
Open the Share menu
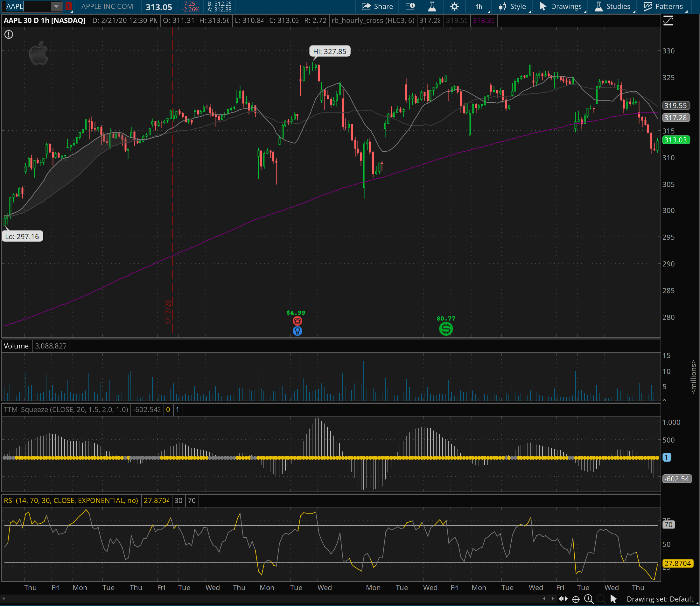(x=377, y=6)
